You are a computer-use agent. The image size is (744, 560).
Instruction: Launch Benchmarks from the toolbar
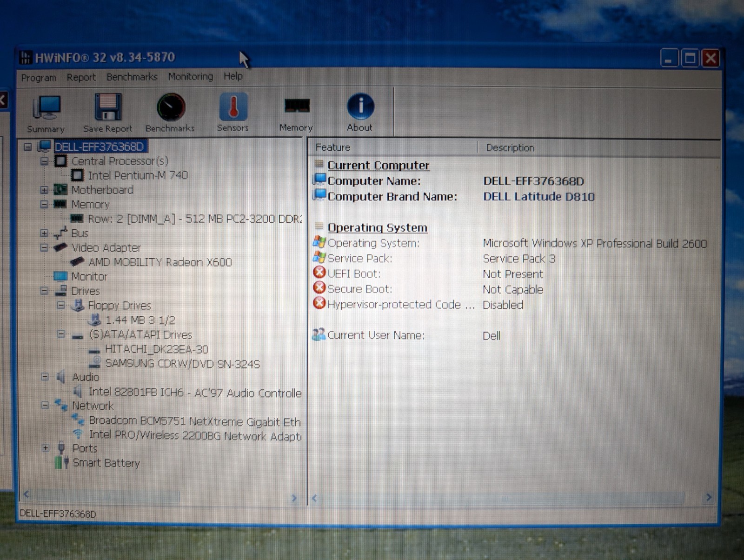click(170, 113)
